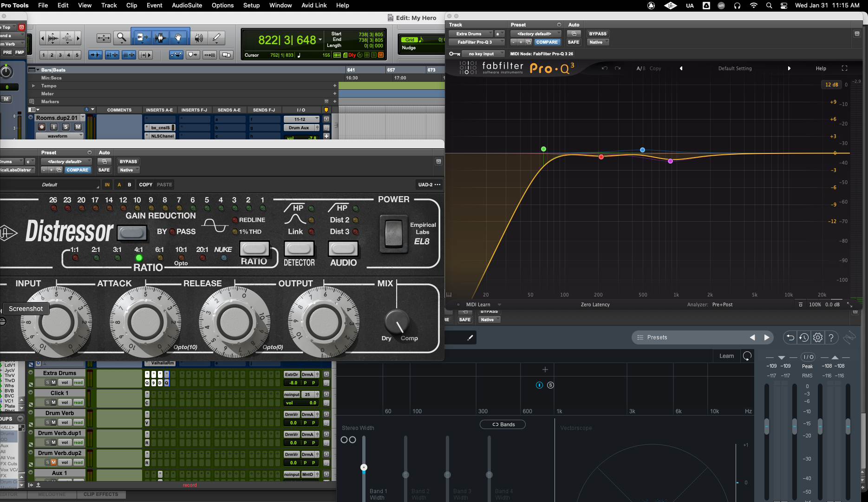Click the history clock icon in lower plugin
This screenshot has height=502, width=868.
tap(804, 337)
